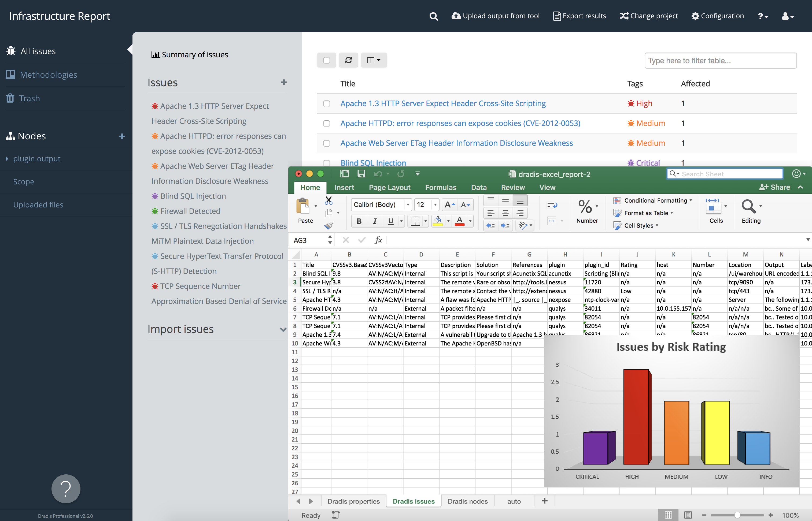
Task: Open Conditional Formatting in the Excel ribbon
Action: point(653,200)
